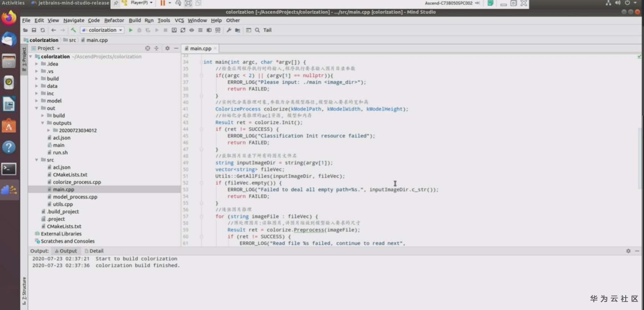Viewport: 644px width, 310px height.
Task: Click the Synchronize refresh toolbar icon
Action: click(42, 30)
